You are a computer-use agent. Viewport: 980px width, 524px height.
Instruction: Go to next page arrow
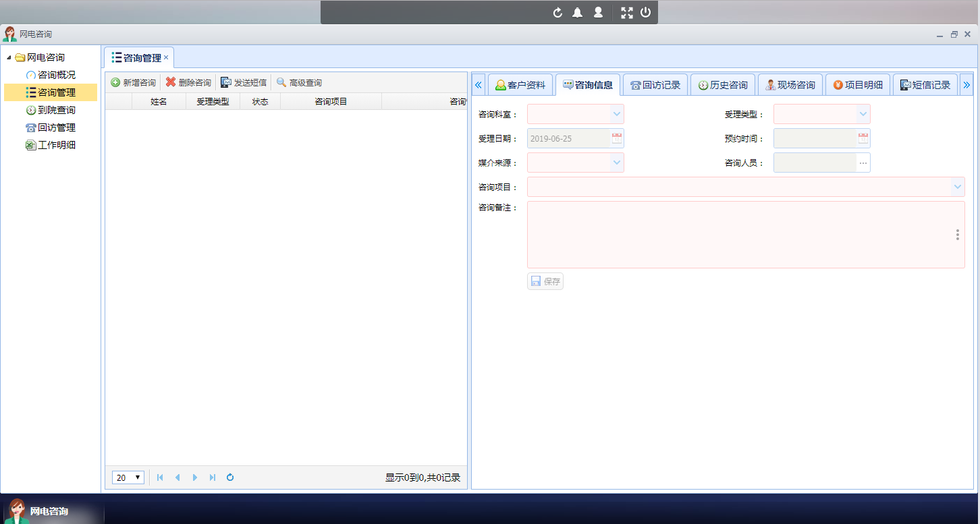click(195, 477)
